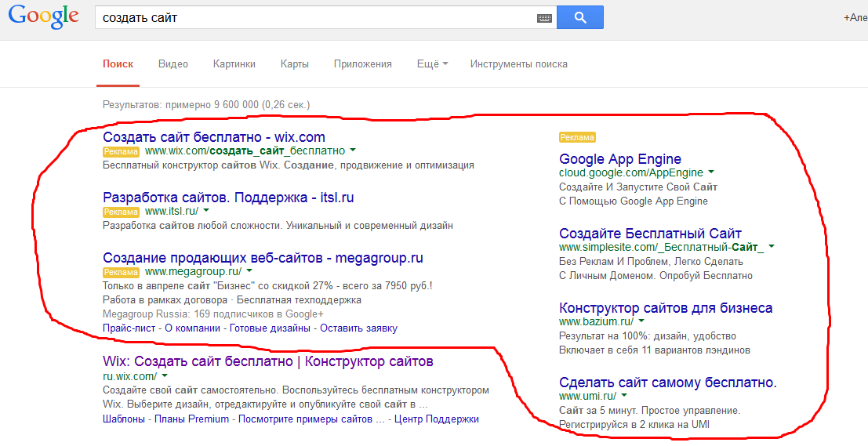This screenshot has height=446, width=868.
Task: Switch to the Картинки tab
Action: [x=234, y=64]
